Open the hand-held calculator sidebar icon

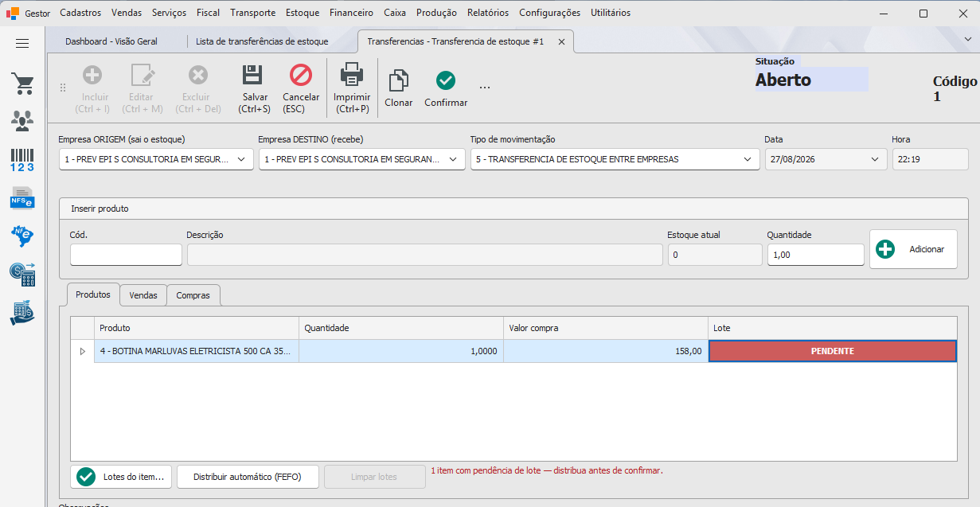(22, 312)
